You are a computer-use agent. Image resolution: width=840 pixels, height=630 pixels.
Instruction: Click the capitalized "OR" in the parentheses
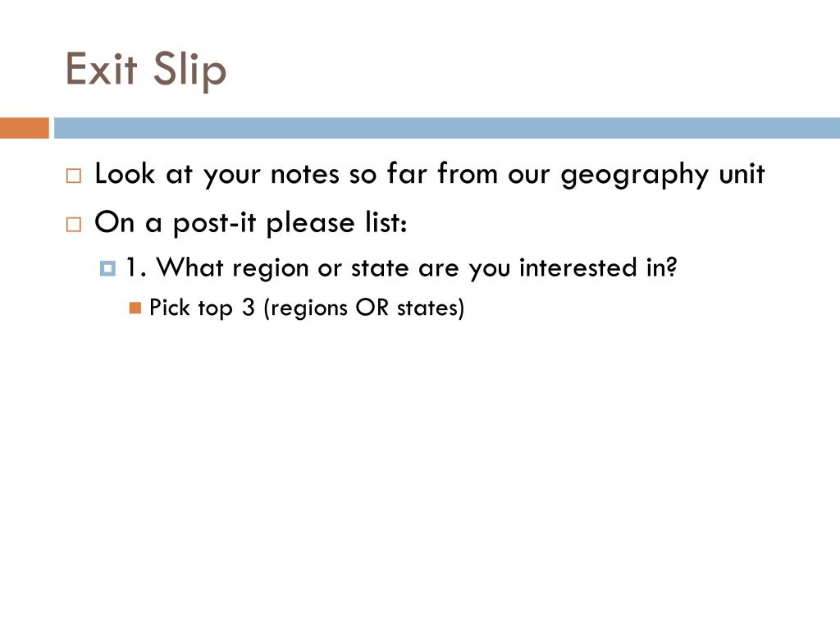368,308
